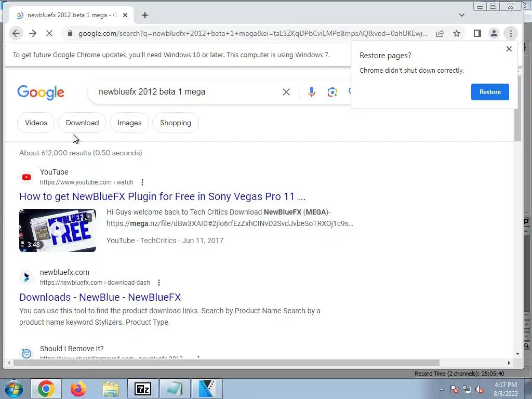Open the muted volume tray icon
The image size is (532, 399).
480,389
